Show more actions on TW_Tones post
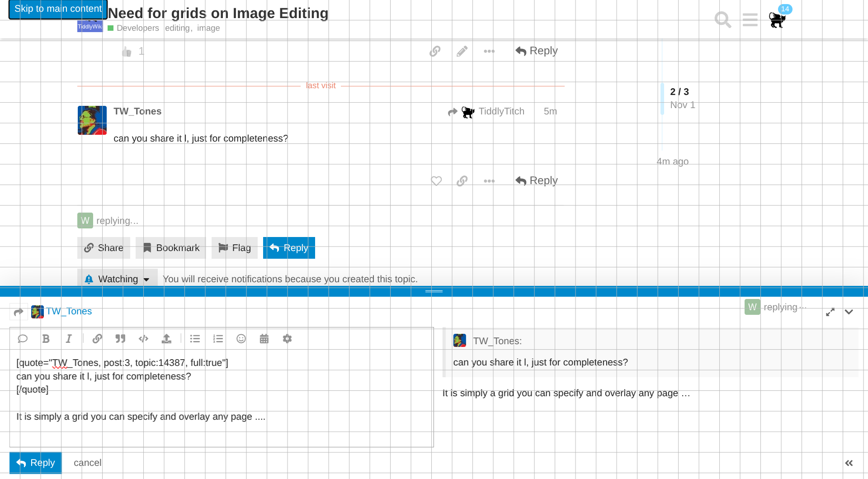Viewport: 868px width, 479px height. coord(489,181)
